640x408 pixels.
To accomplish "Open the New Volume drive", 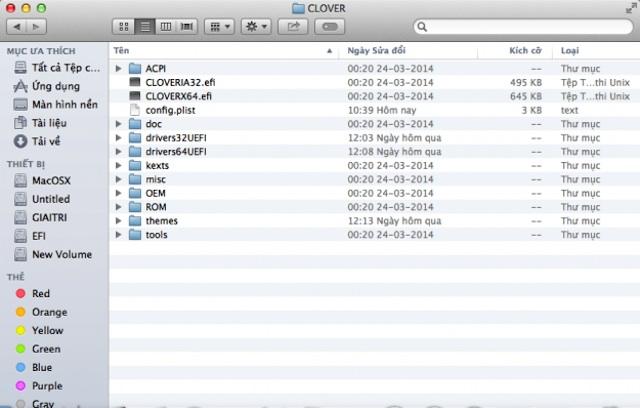I will pyautogui.click(x=53, y=254).
